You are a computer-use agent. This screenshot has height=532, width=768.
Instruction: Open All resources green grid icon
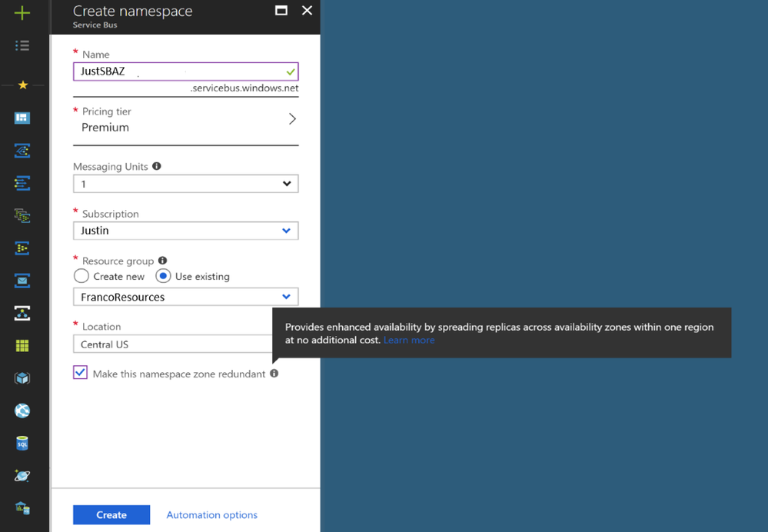(x=22, y=346)
